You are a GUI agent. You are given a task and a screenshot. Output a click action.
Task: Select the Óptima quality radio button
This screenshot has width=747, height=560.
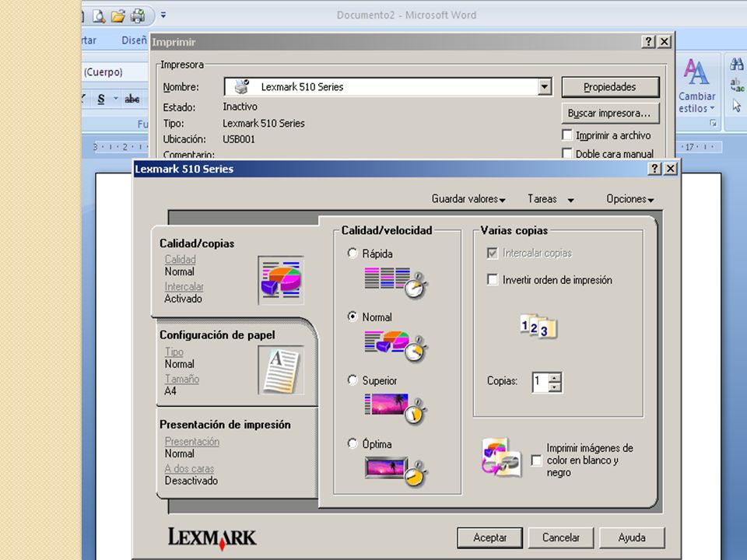pyautogui.click(x=352, y=443)
